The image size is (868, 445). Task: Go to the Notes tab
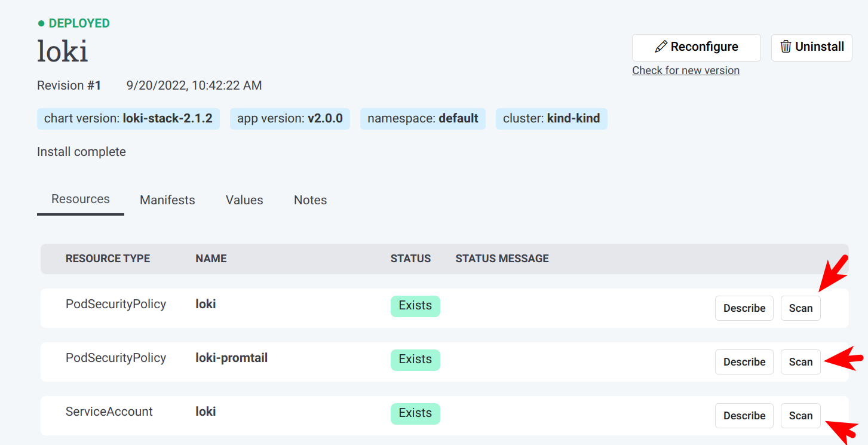pyautogui.click(x=310, y=200)
